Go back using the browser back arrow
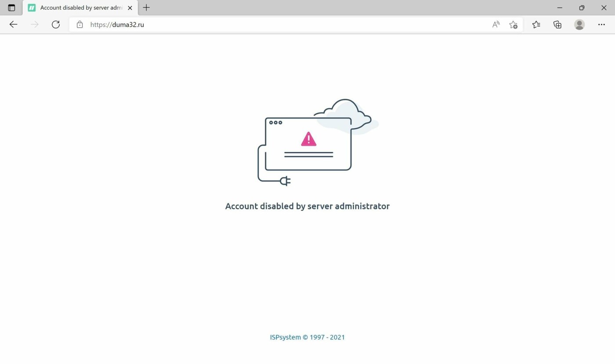 pos(13,25)
